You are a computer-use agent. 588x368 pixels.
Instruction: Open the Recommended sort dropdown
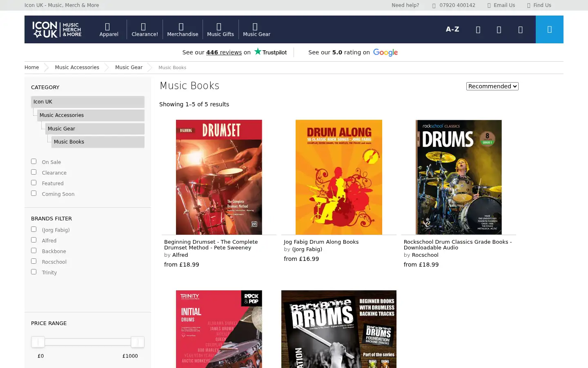click(492, 86)
